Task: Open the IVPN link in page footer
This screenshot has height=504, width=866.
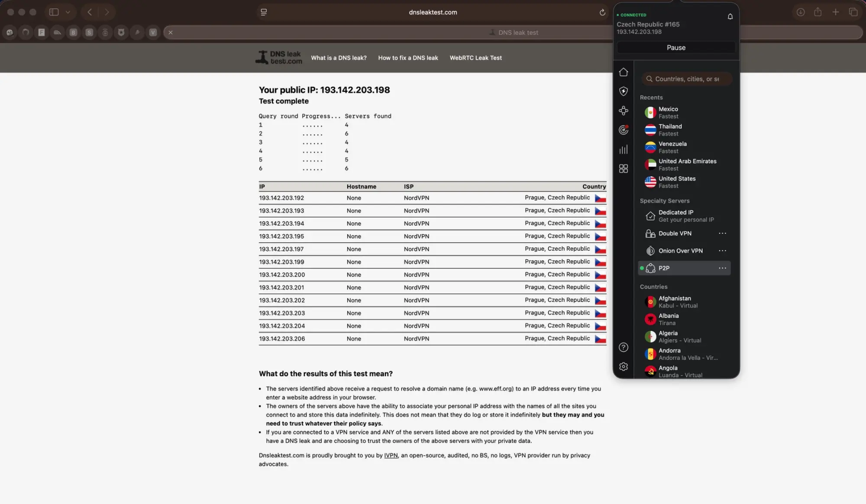Action: coord(391,455)
